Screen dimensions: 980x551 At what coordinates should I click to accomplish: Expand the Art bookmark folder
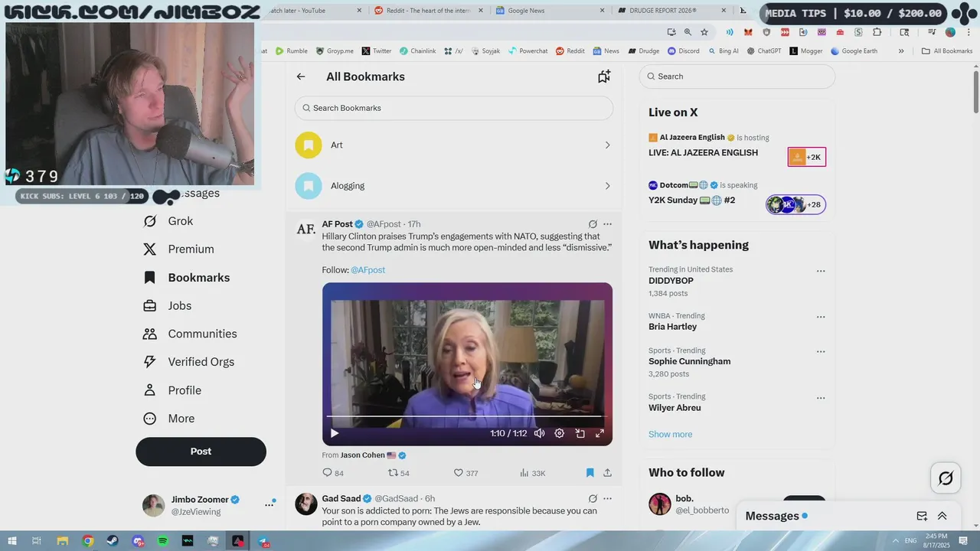coord(454,145)
